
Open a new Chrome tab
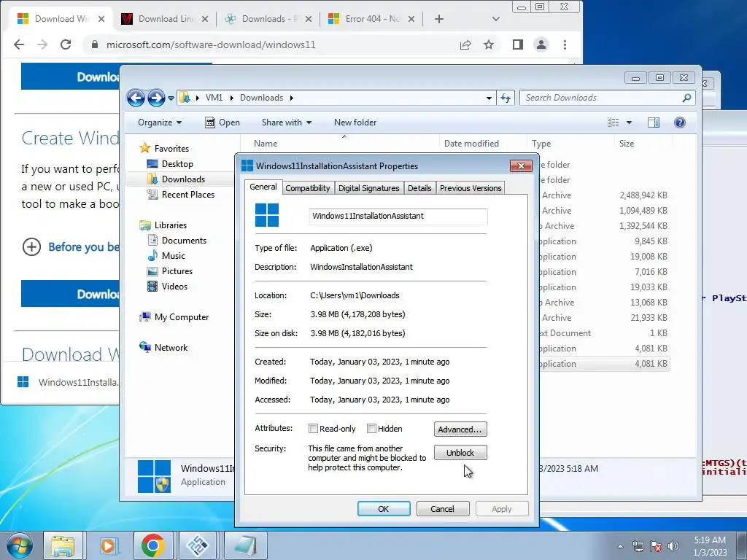tap(439, 19)
